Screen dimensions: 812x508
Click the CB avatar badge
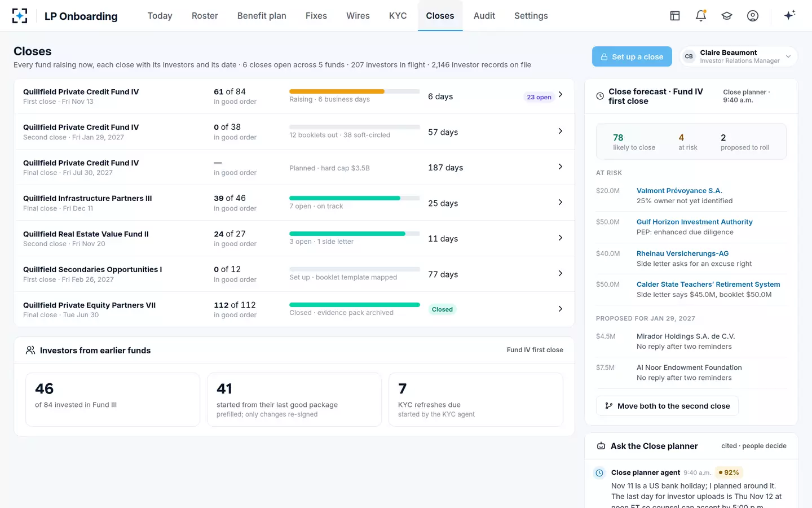tap(689, 56)
